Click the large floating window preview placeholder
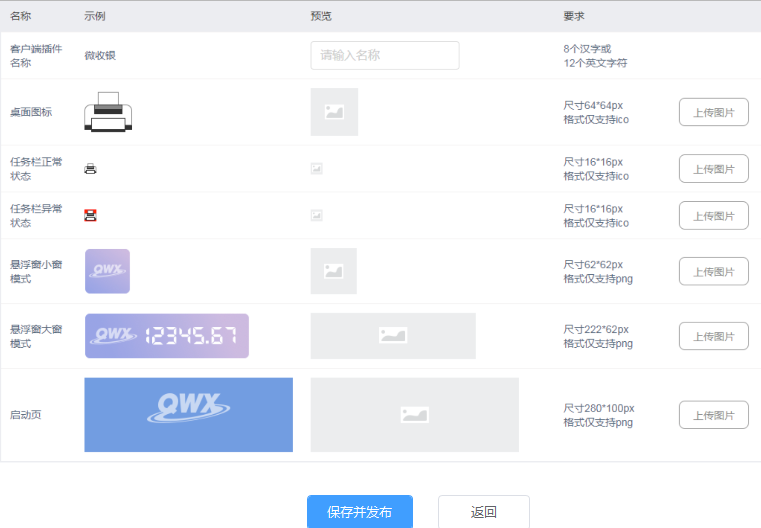Viewport: 761px width, 528px height. 393,336
